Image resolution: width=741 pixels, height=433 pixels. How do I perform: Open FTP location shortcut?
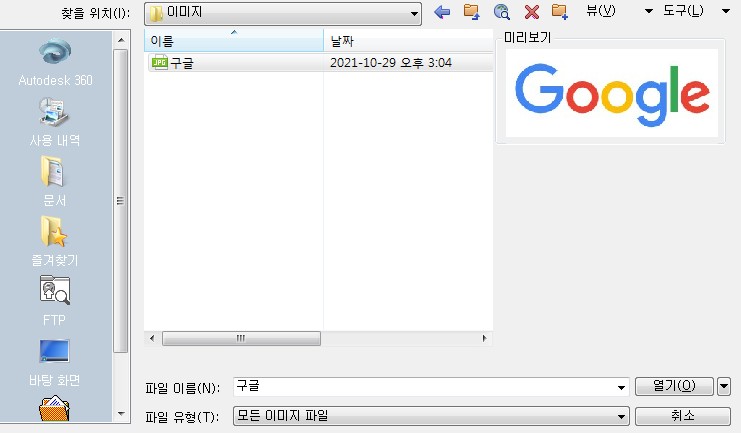click(54, 301)
